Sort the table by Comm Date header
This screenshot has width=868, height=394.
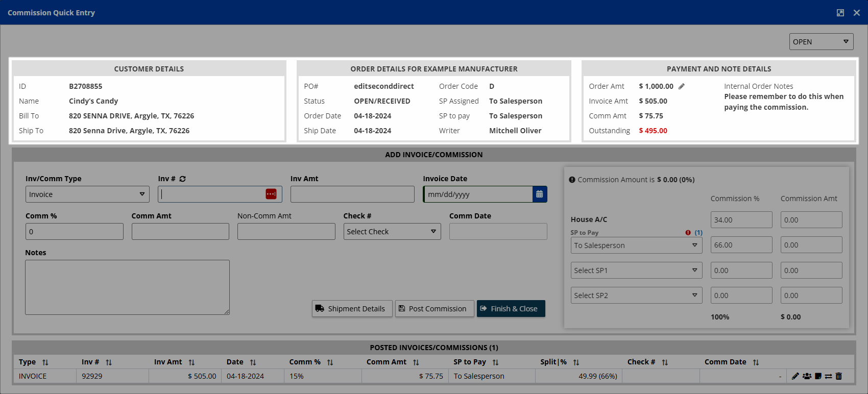coord(756,362)
